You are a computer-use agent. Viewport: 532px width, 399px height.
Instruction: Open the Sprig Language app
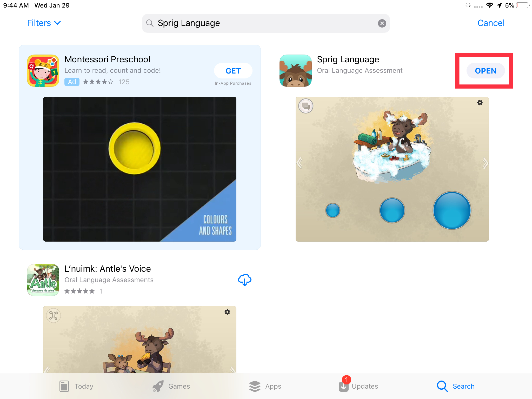pyautogui.click(x=486, y=71)
